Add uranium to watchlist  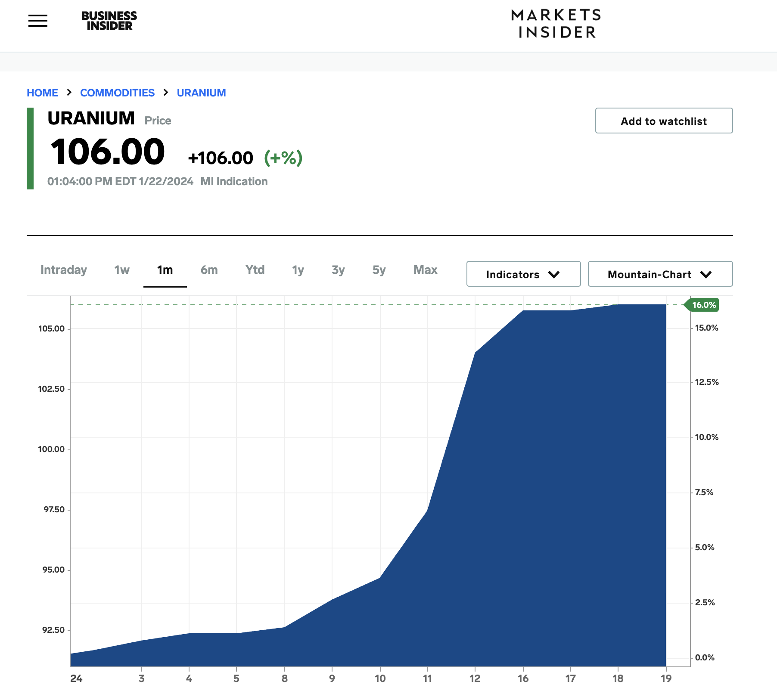click(664, 121)
